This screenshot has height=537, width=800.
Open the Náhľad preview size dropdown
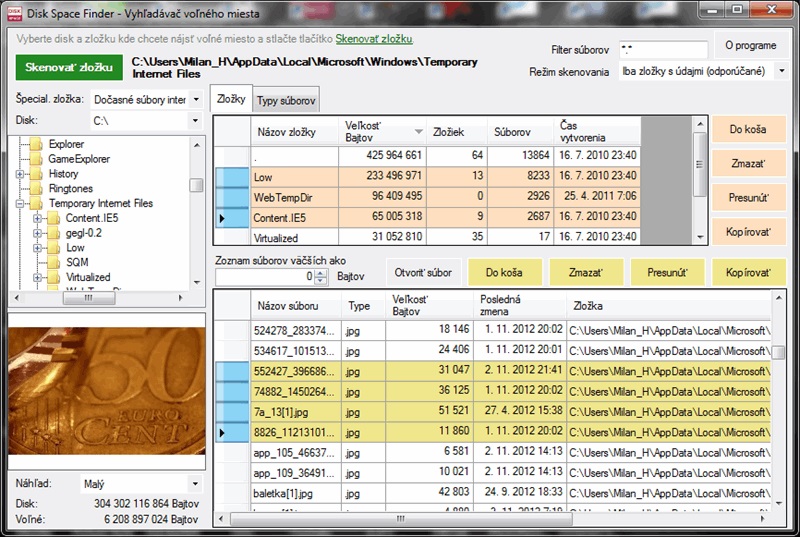(x=194, y=484)
